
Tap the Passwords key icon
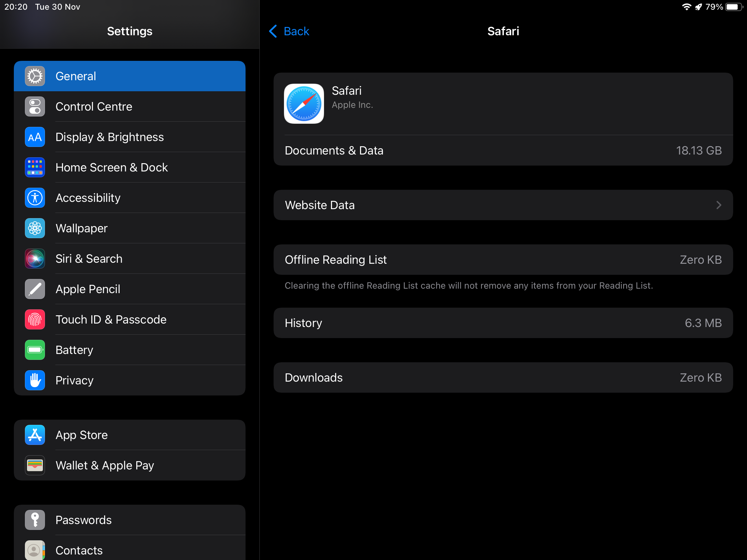[35, 520]
